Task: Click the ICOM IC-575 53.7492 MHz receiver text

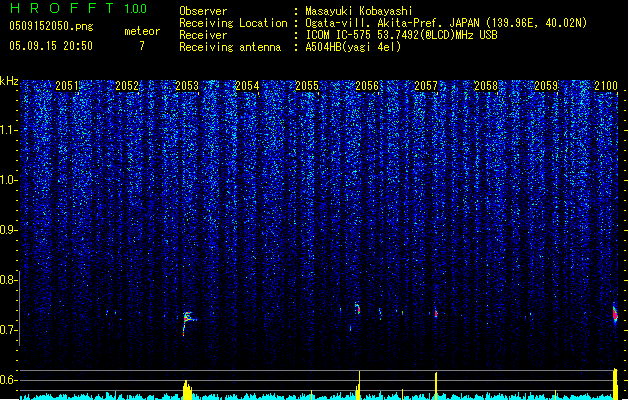Action: pos(401,35)
